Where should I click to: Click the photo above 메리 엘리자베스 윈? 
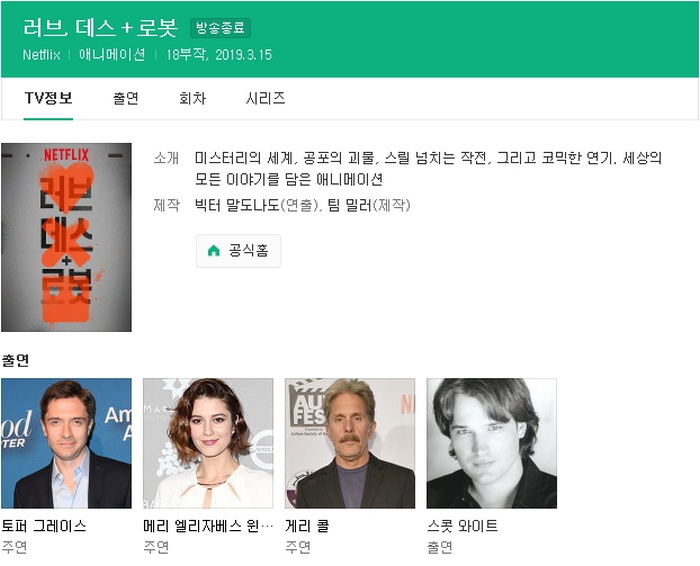208,443
